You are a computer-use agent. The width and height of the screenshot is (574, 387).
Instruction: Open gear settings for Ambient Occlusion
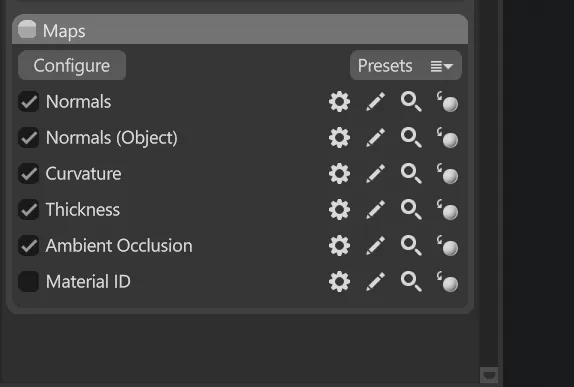point(339,245)
